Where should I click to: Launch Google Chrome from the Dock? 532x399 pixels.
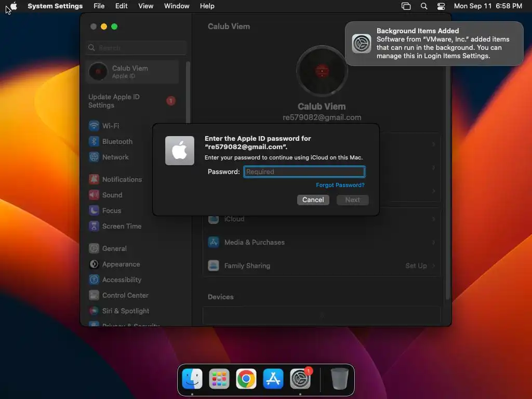[246, 379]
